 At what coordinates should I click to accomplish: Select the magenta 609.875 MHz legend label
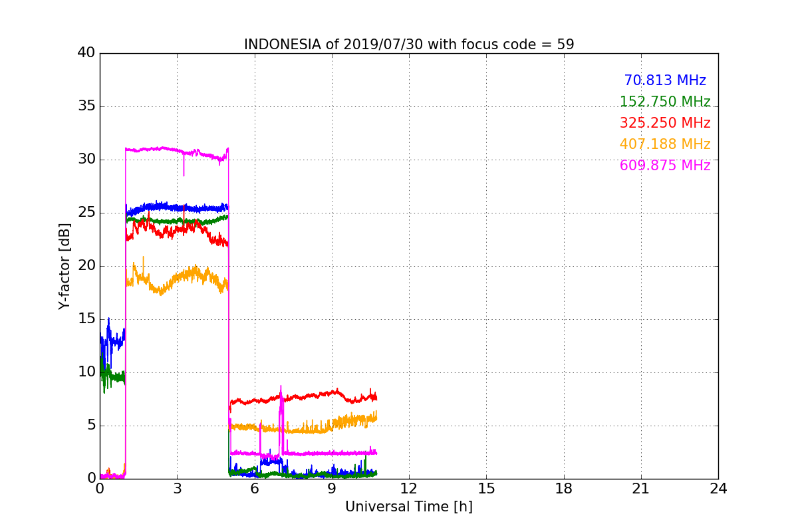pos(665,166)
